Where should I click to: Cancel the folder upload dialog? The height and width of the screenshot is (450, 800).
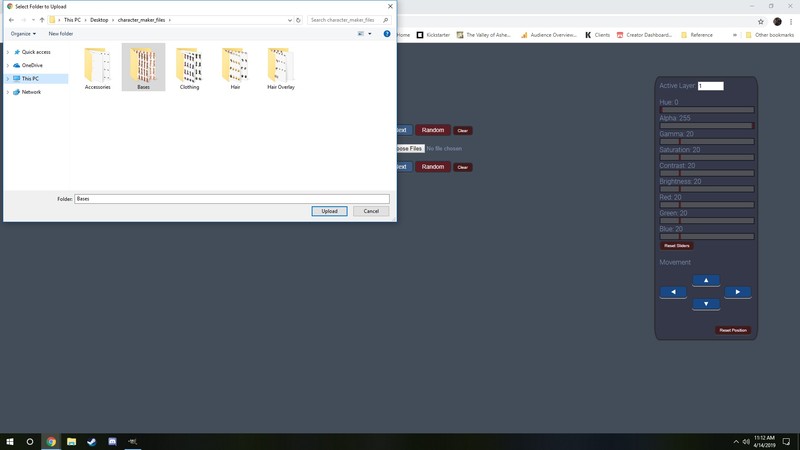(371, 211)
